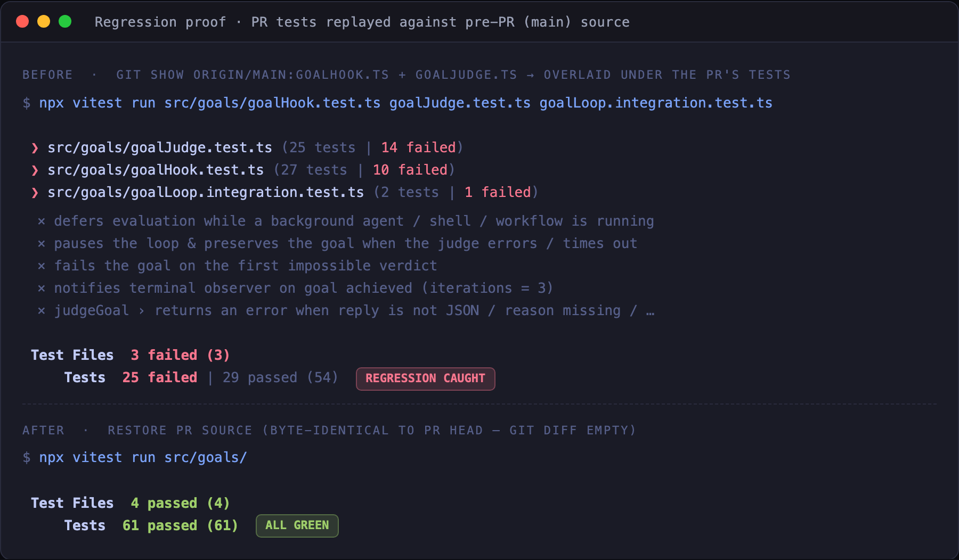Click the chevron beside goalJudge.test.ts
This screenshot has width=959, height=560.
35,148
